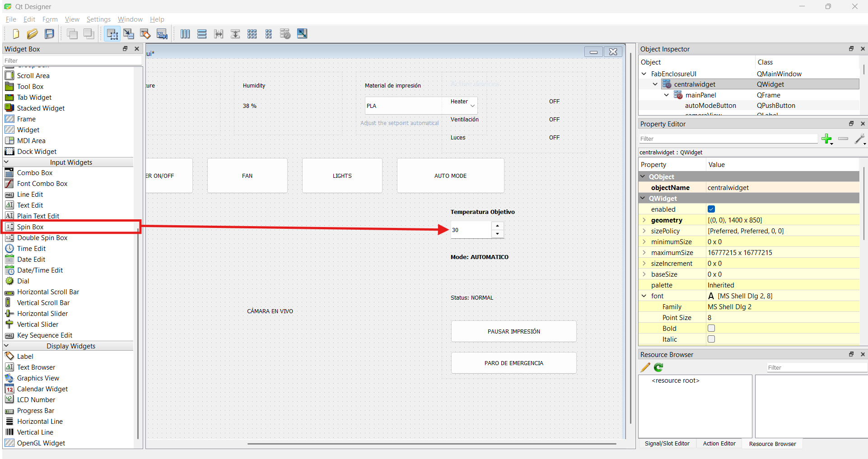This screenshot has width=868, height=459.
Task: Open a form file from toolbar
Action: coord(32,34)
